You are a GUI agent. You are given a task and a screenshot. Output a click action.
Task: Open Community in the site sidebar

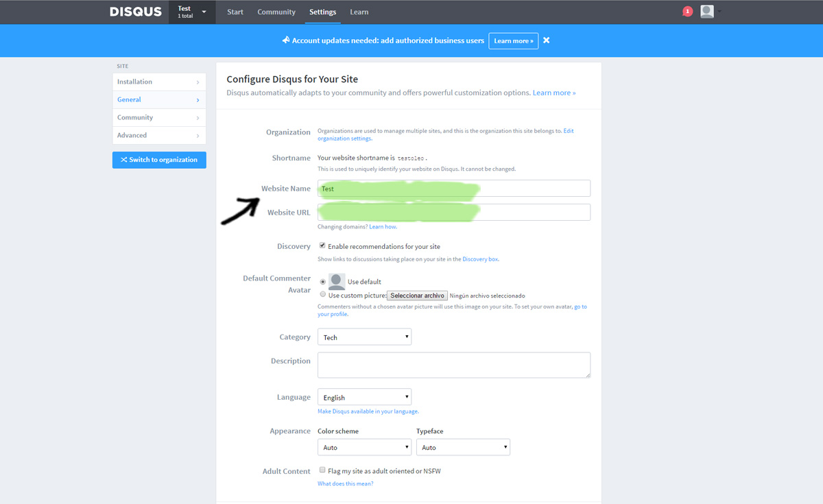159,117
